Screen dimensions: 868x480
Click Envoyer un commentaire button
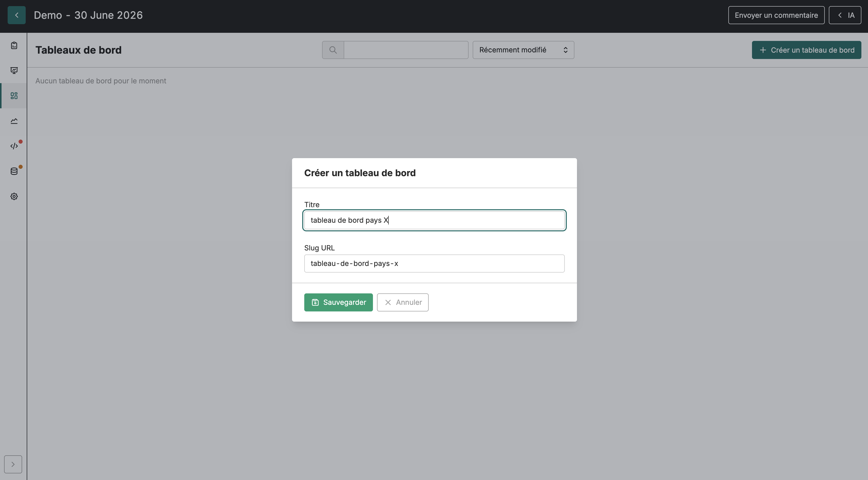pyautogui.click(x=776, y=15)
